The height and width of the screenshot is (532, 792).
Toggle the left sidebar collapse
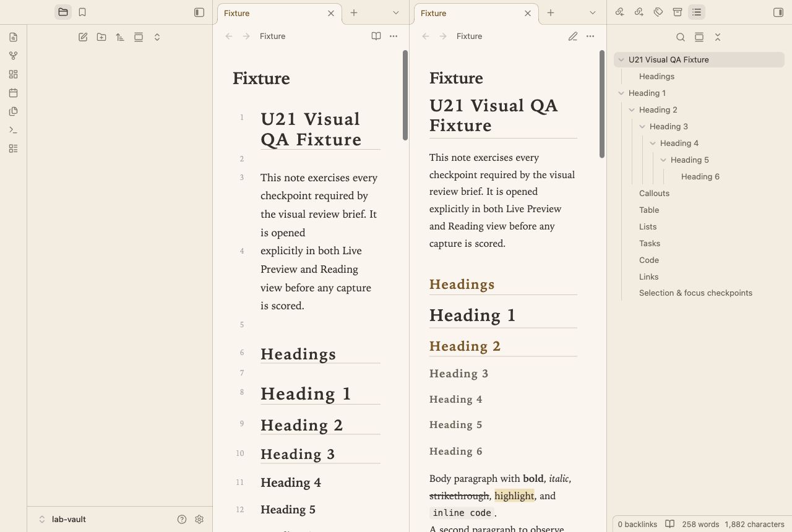click(199, 12)
